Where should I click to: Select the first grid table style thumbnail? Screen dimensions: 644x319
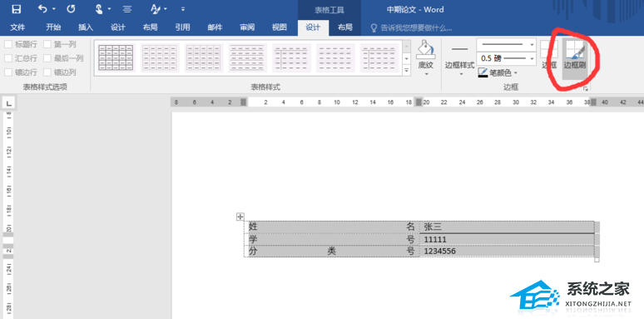pos(116,58)
